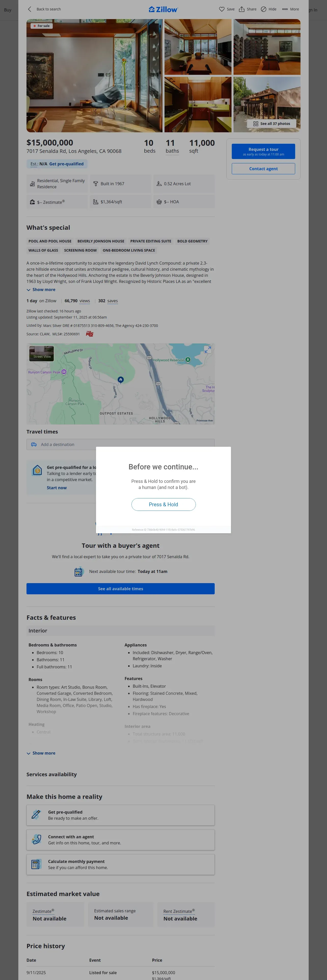This screenshot has height=980, width=327.
Task: Click Add a destination input field
Action: point(120,444)
